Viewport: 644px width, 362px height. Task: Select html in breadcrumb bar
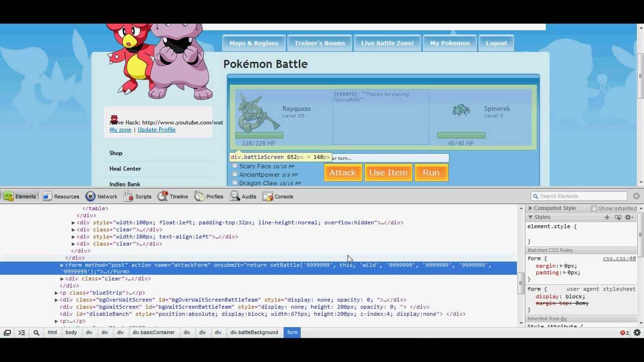click(x=52, y=332)
